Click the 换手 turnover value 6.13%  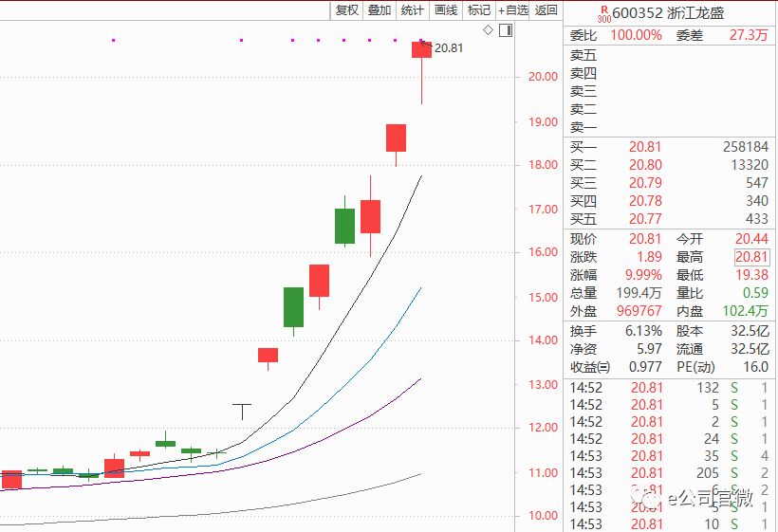(x=643, y=331)
